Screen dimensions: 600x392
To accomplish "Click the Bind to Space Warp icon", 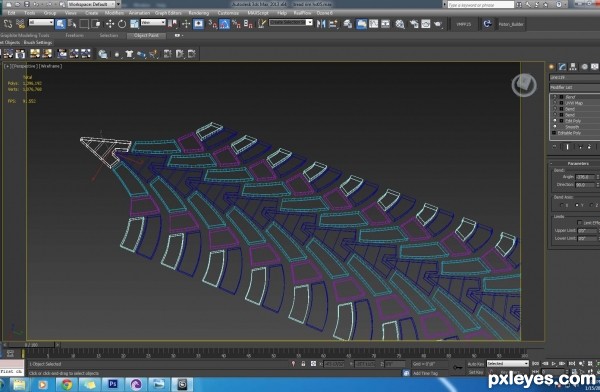I will point(20,24).
